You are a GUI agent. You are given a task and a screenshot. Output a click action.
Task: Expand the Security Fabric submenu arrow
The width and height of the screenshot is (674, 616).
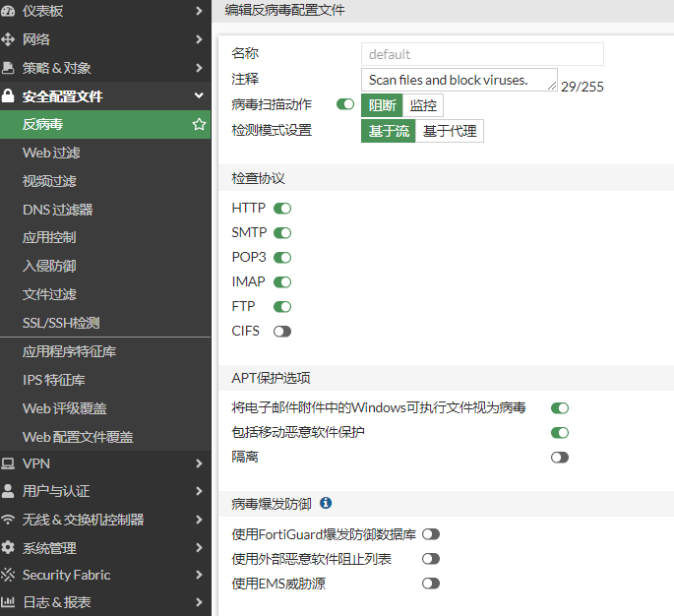[199, 575]
